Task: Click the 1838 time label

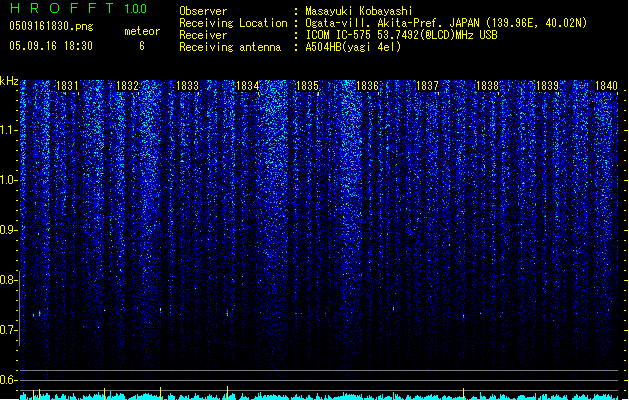Action: point(487,86)
